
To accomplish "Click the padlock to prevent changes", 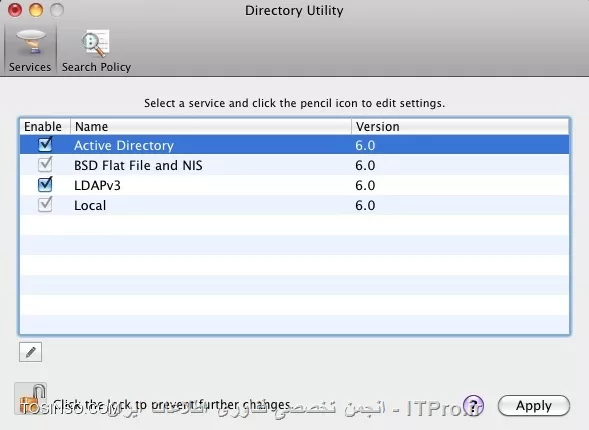I will pos(30,398).
